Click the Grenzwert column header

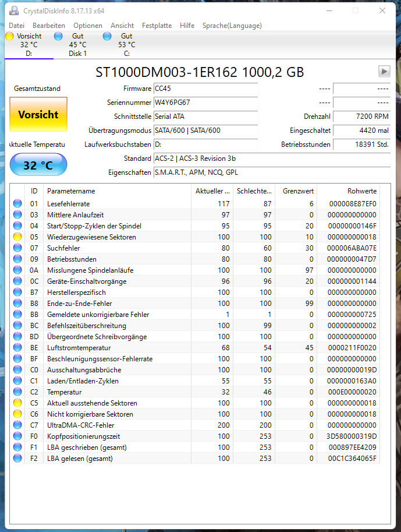[296, 191]
